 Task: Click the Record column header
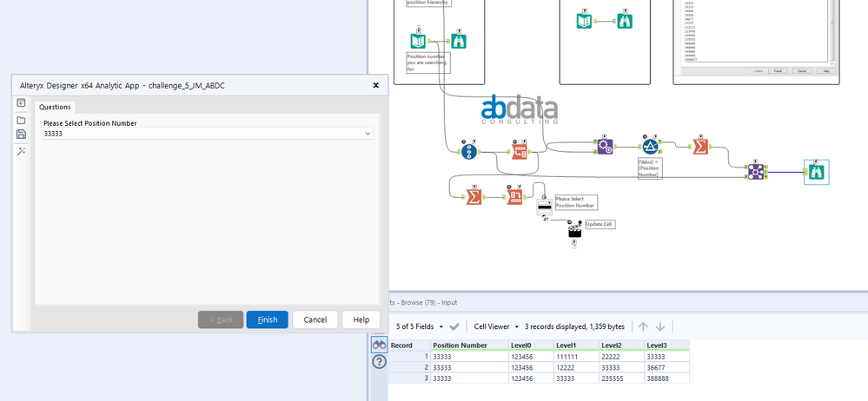[409, 345]
